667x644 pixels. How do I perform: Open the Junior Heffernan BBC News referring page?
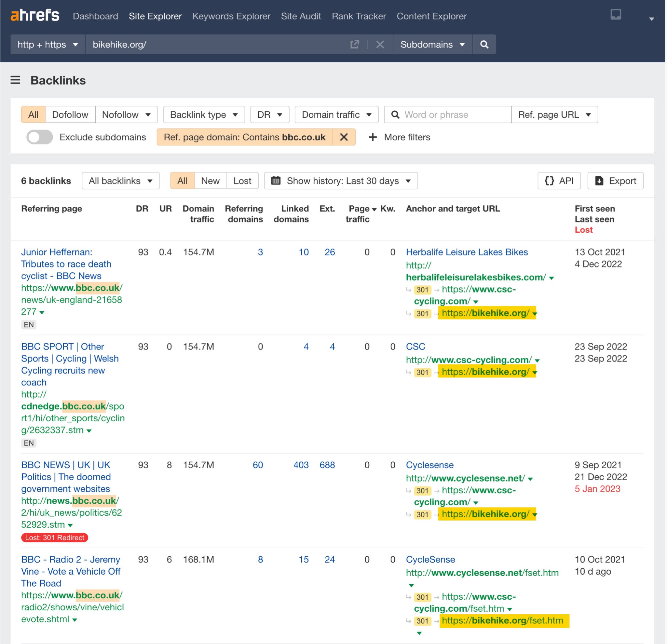pyautogui.click(x=66, y=264)
